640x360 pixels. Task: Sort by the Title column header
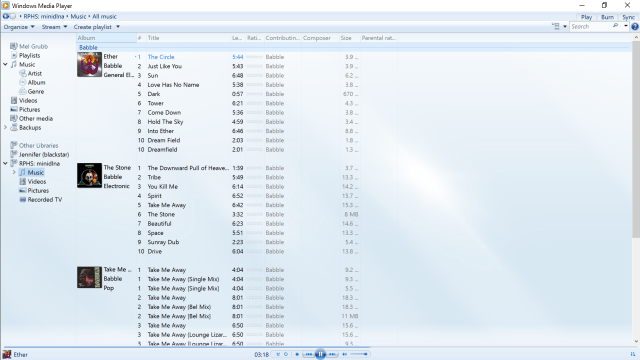189,38
